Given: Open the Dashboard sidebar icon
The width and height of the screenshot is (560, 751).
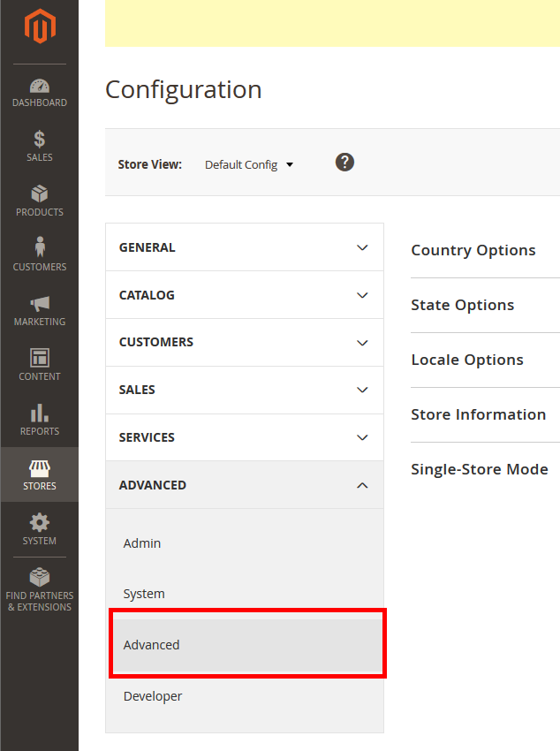Looking at the screenshot, I should 39,87.
